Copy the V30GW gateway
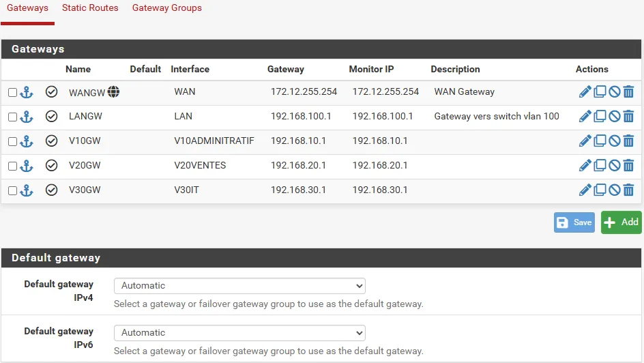644x363 pixels. tap(600, 190)
